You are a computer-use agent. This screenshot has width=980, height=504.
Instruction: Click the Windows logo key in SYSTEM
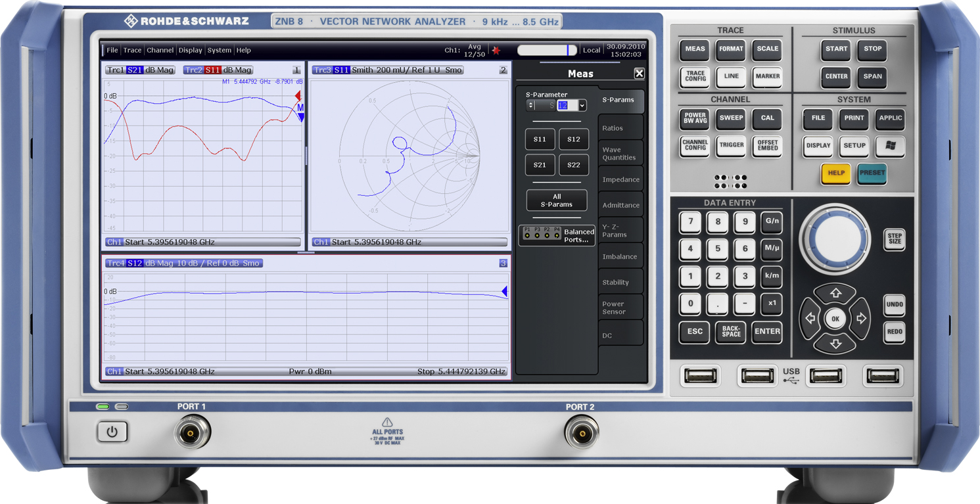(890, 146)
